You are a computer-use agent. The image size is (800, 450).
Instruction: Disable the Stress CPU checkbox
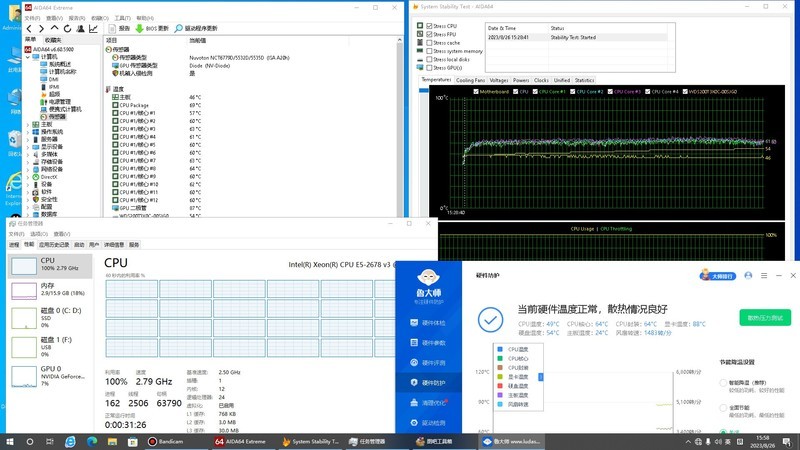pyautogui.click(x=429, y=25)
